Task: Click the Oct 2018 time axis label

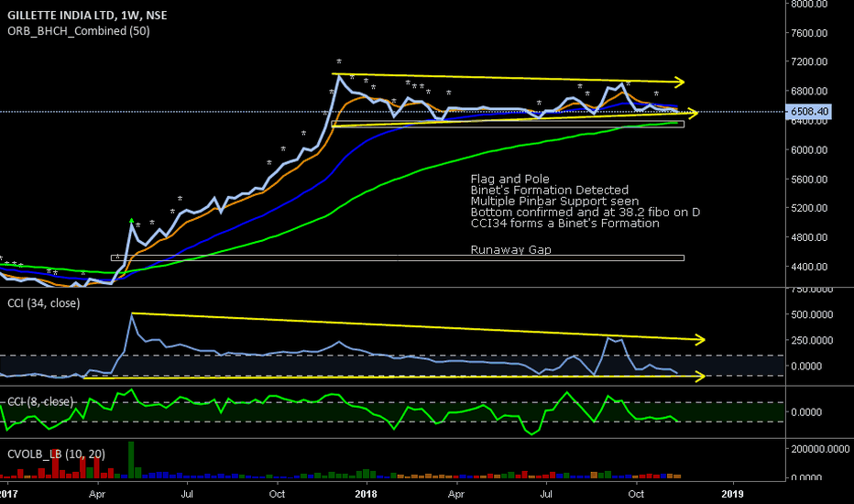Action: tap(636, 494)
